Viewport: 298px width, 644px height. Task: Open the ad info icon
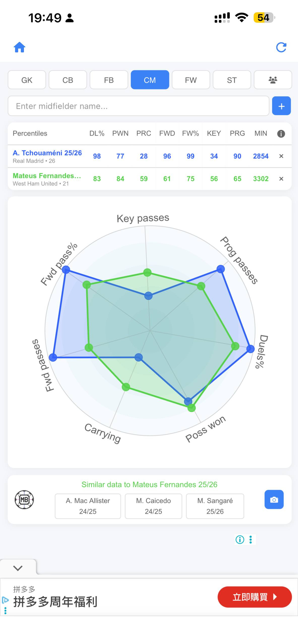click(240, 540)
